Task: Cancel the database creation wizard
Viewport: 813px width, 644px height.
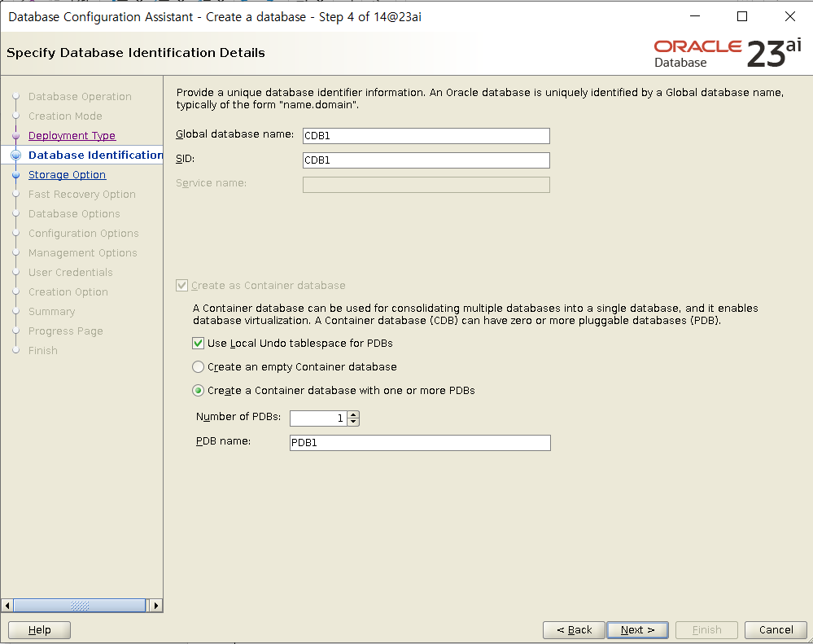Action: pos(776,630)
